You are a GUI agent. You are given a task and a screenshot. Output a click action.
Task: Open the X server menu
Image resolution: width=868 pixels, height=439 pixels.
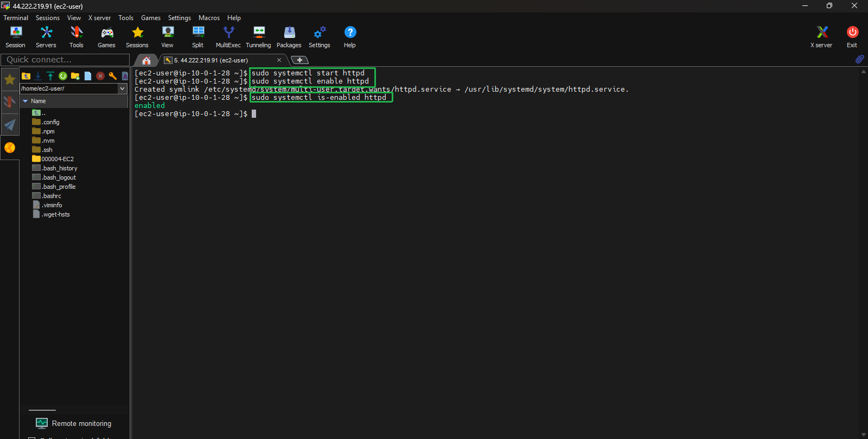point(100,18)
